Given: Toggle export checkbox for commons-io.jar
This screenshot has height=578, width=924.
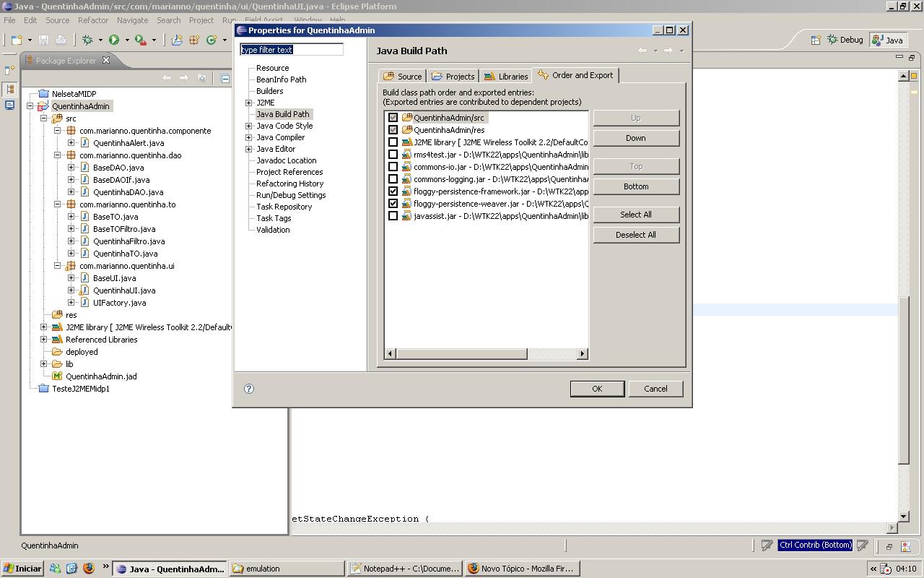Looking at the screenshot, I should pos(393,167).
